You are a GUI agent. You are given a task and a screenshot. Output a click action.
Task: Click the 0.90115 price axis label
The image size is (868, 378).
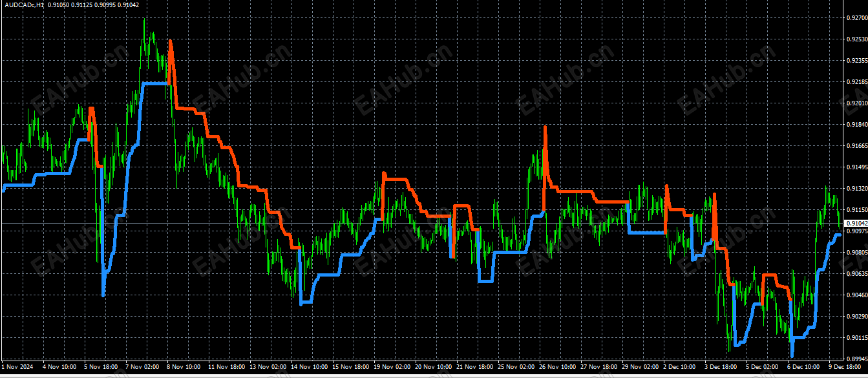[856, 337]
